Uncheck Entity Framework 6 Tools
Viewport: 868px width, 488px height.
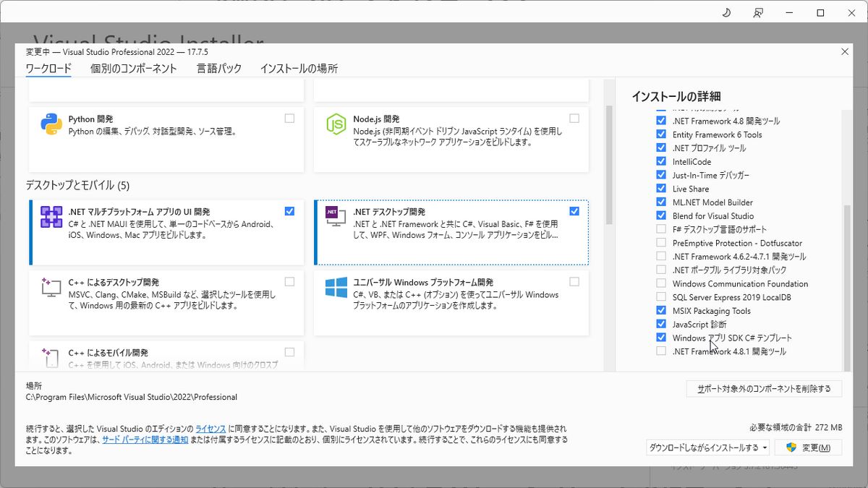pyautogui.click(x=661, y=134)
